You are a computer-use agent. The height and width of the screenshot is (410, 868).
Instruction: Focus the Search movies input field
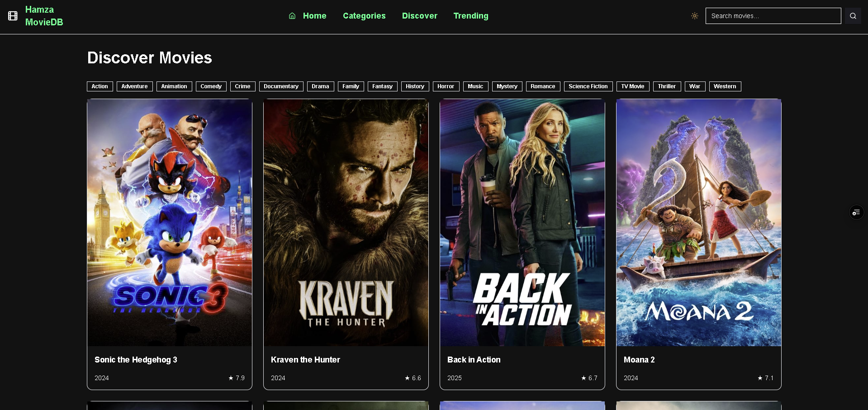[x=773, y=16]
